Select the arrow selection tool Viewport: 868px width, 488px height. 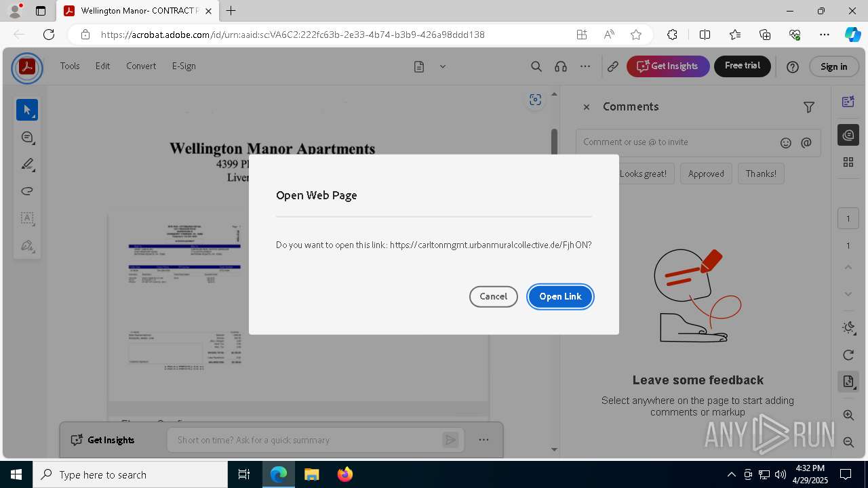[27, 110]
